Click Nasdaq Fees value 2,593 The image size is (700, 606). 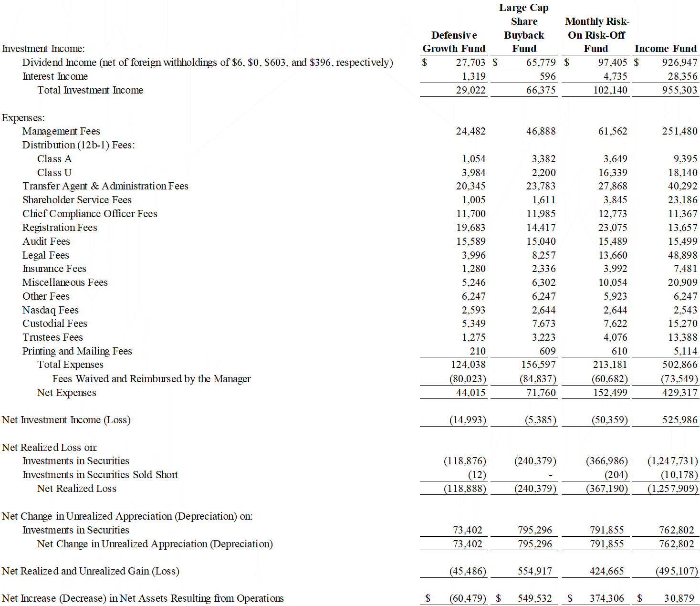pyautogui.click(x=473, y=310)
